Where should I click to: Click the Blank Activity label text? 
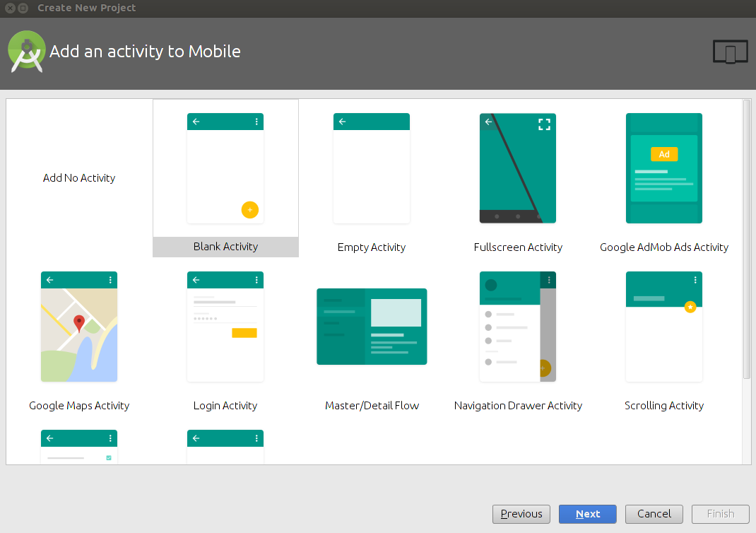[225, 247]
